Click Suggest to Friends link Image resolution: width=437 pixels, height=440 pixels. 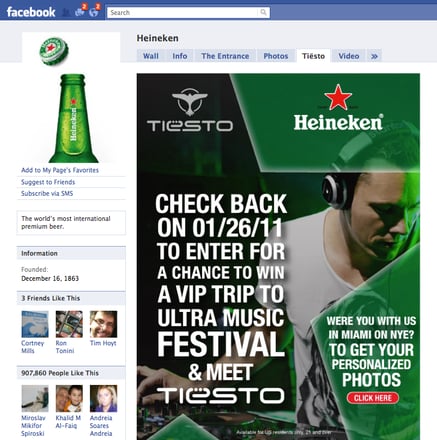48,182
